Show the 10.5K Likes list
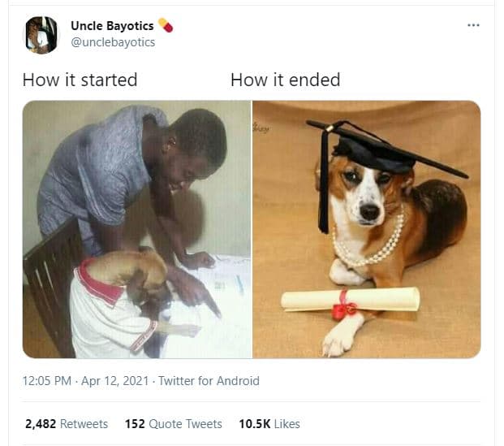504x446 pixels. 269,424
